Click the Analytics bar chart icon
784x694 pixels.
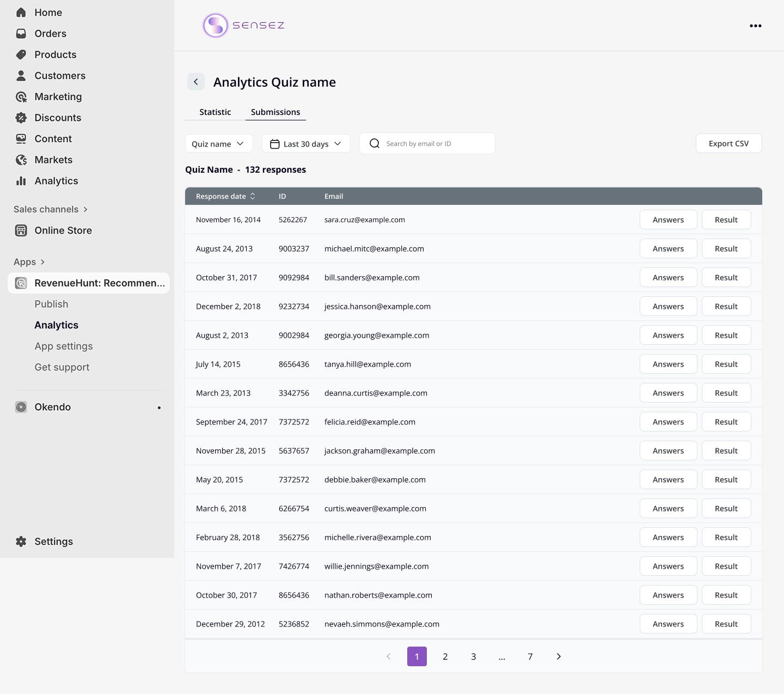(21, 181)
